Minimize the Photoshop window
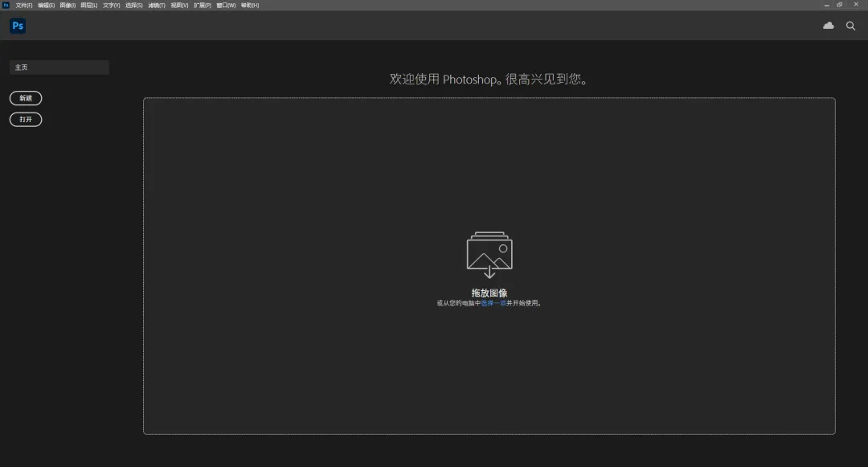 [x=826, y=5]
